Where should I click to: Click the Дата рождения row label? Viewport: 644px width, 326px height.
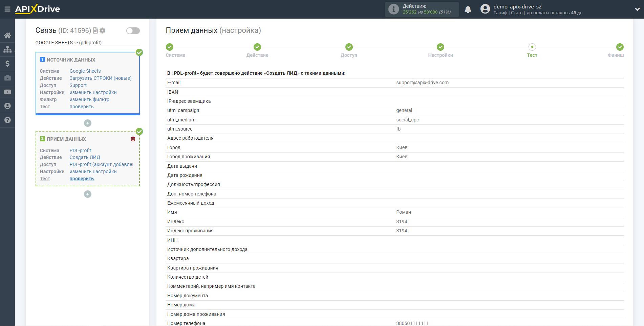[185, 175]
